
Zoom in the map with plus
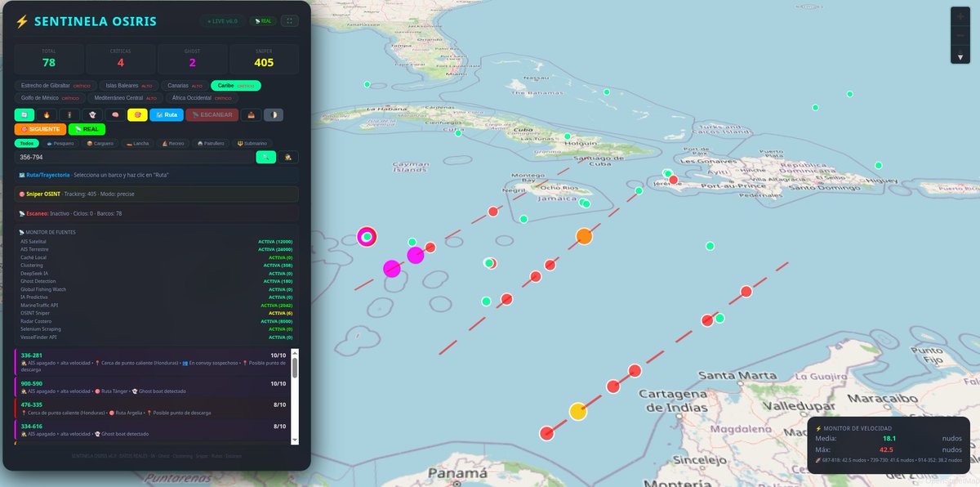click(960, 17)
